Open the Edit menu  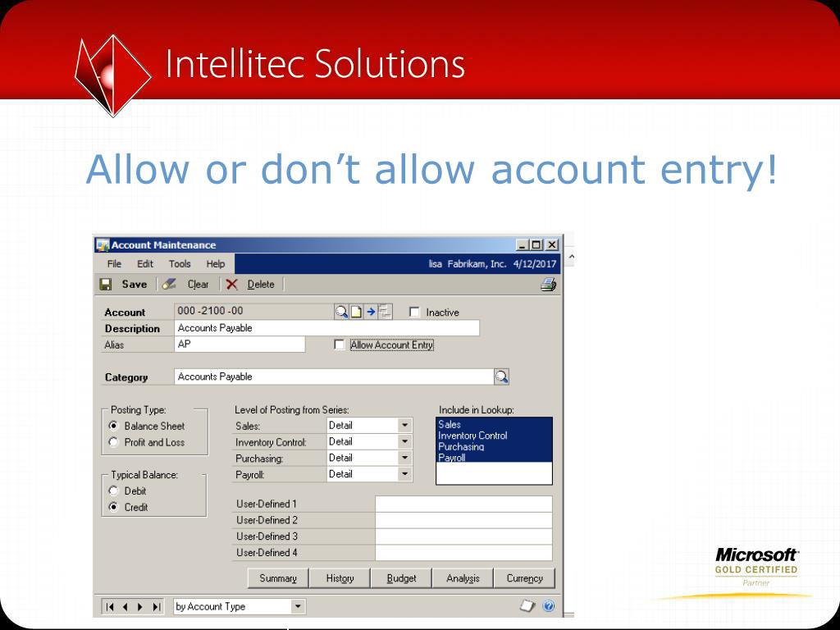point(145,264)
